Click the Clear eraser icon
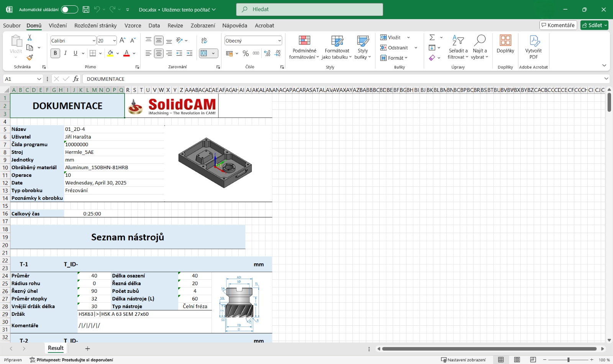The image size is (613, 364). 432,58
